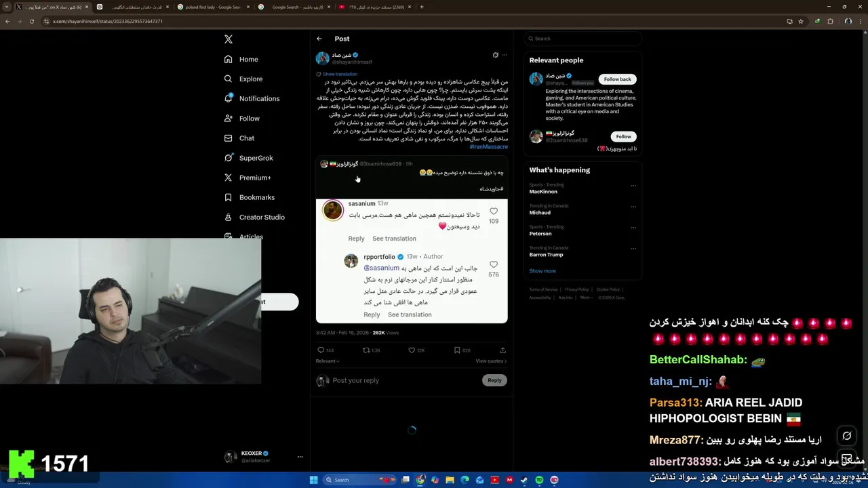Click Show more under What's happening
The width and height of the screenshot is (868, 488).
542,271
